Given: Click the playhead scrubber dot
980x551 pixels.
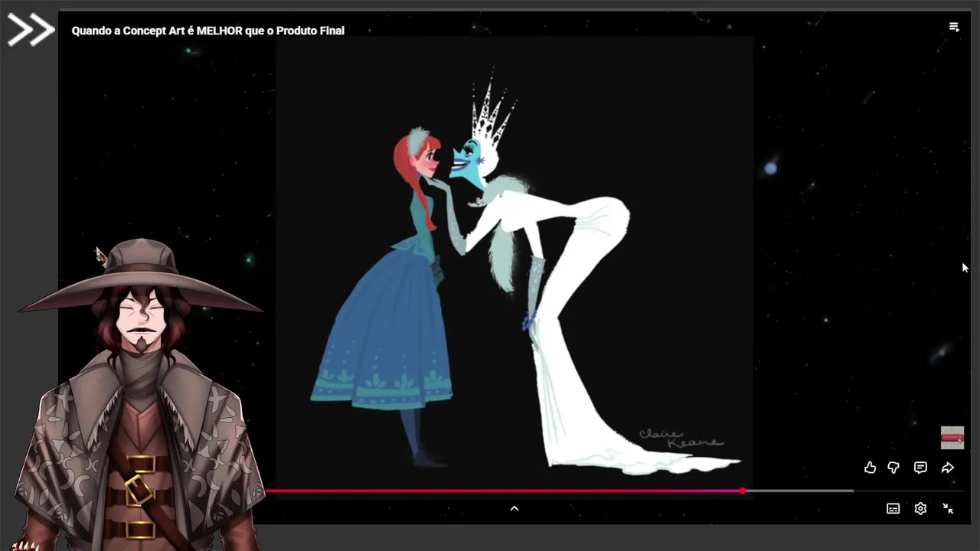Looking at the screenshot, I should point(743,491).
